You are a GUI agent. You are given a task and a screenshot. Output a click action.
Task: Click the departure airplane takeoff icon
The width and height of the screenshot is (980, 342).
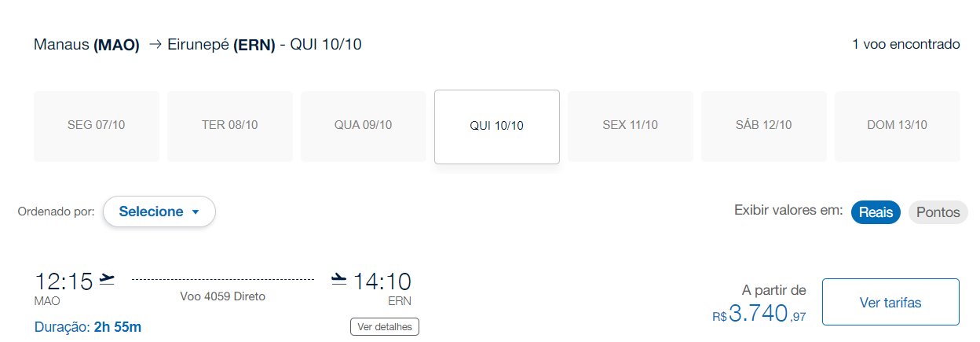pyautogui.click(x=108, y=279)
